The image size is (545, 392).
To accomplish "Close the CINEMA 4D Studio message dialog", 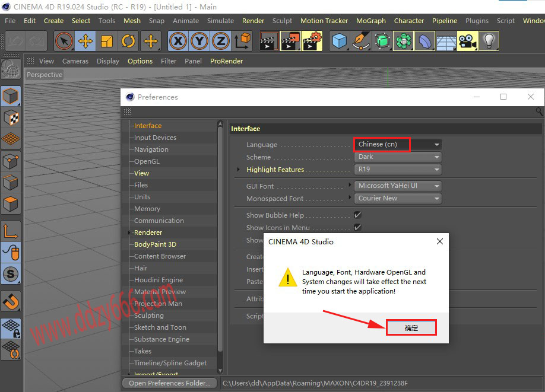I will click(x=440, y=241).
